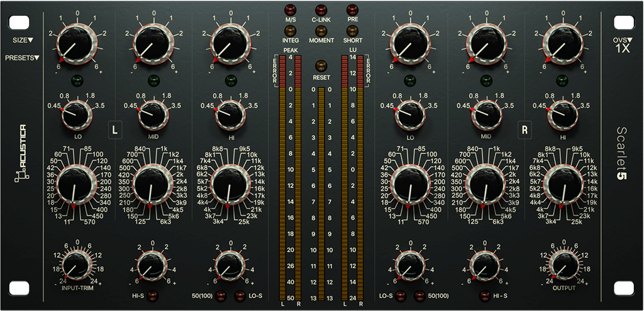Click right channel LO-S gain knob

pos(409,265)
